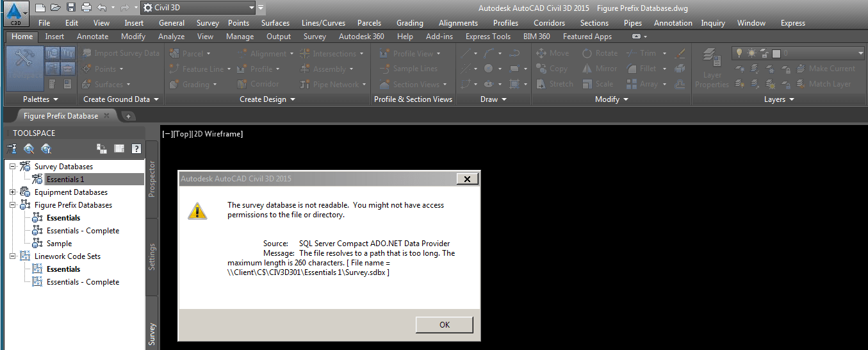
Task: Select the Mirror tool
Action: [x=600, y=69]
